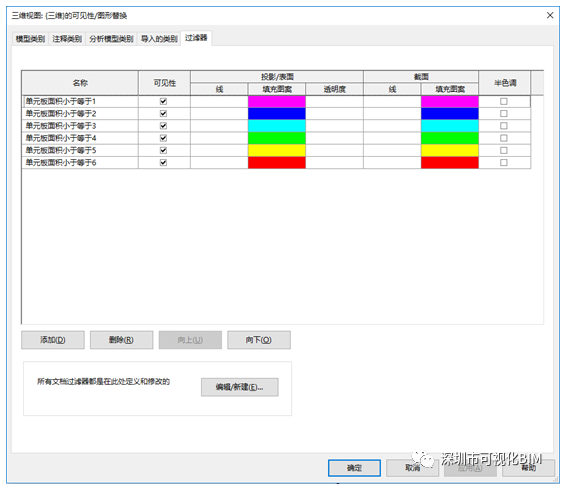Switch to the 注释类别 tab

[x=67, y=39]
